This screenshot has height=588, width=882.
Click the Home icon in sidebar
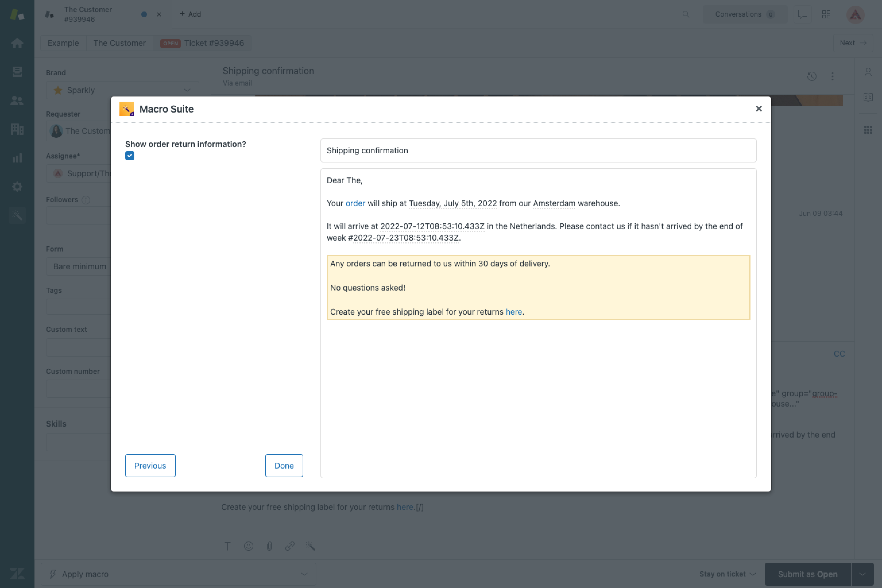pos(17,43)
